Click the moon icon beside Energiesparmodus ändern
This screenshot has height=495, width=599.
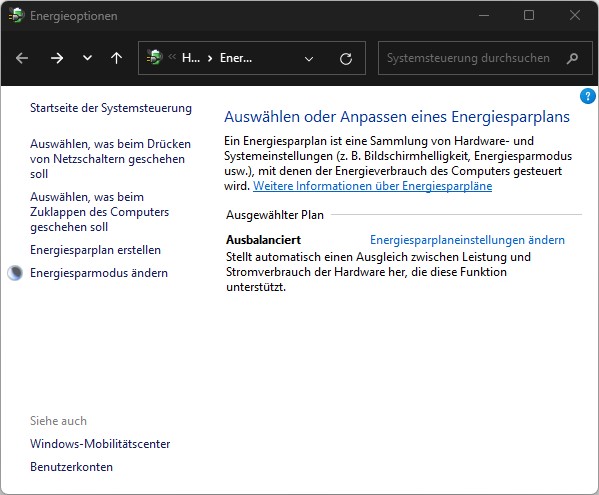15,273
